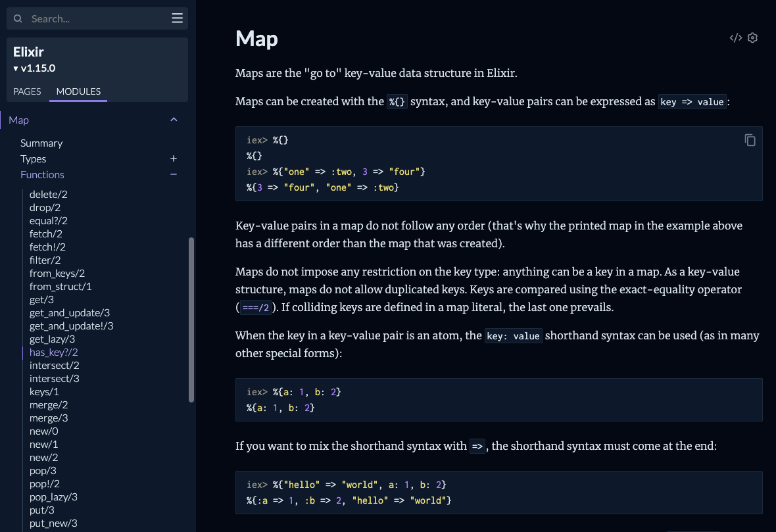Viewport: 776px width, 532px height.
Task: Click the search magnifier icon
Action: (x=18, y=19)
